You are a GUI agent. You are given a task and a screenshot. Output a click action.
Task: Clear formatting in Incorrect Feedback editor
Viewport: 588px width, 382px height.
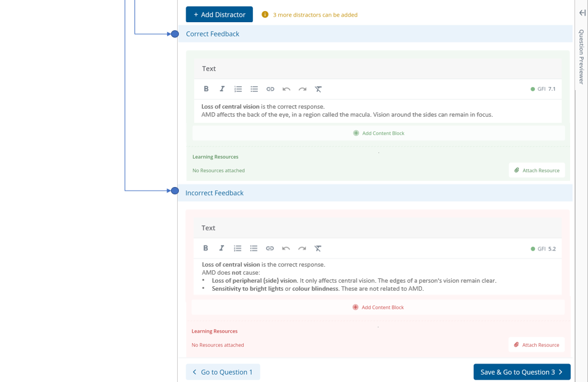(318, 248)
